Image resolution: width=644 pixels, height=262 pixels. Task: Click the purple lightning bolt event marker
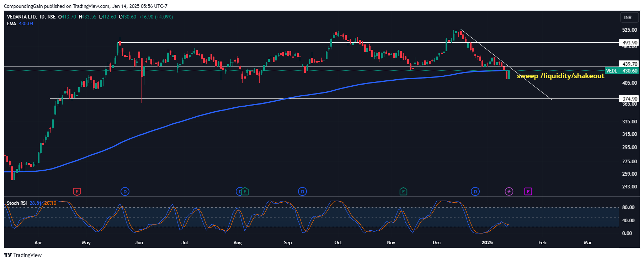[509, 192]
